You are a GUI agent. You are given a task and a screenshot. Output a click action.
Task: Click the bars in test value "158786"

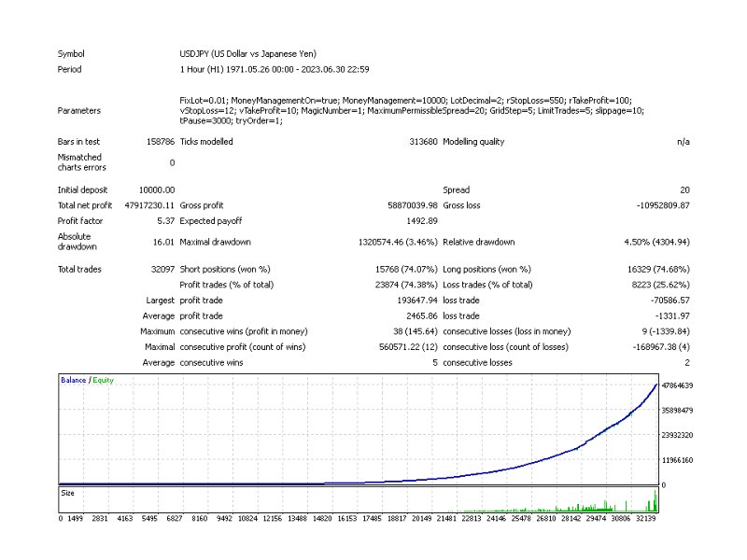coord(161,142)
